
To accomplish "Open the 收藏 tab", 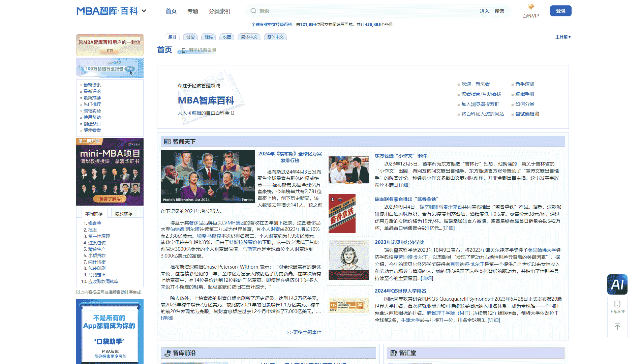I will [227, 37].
